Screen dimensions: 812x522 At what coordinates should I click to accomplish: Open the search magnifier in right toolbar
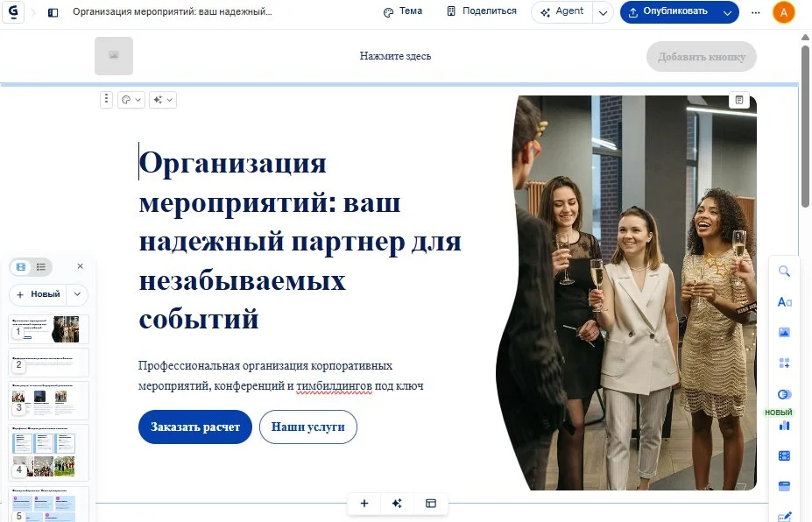coord(784,271)
